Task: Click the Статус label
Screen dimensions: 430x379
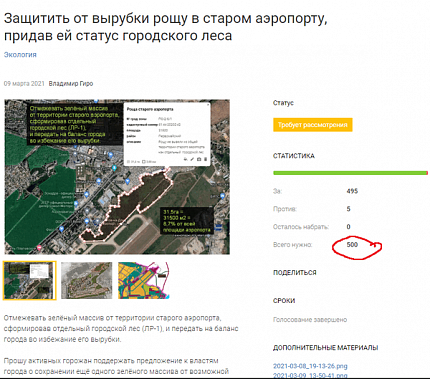Action: click(x=283, y=103)
